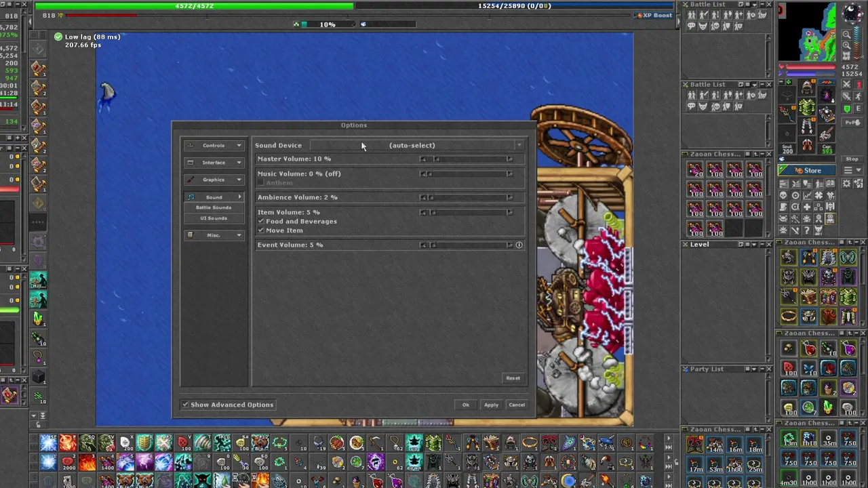
Task: Open the Battle Sounds subcategory
Action: click(x=214, y=207)
